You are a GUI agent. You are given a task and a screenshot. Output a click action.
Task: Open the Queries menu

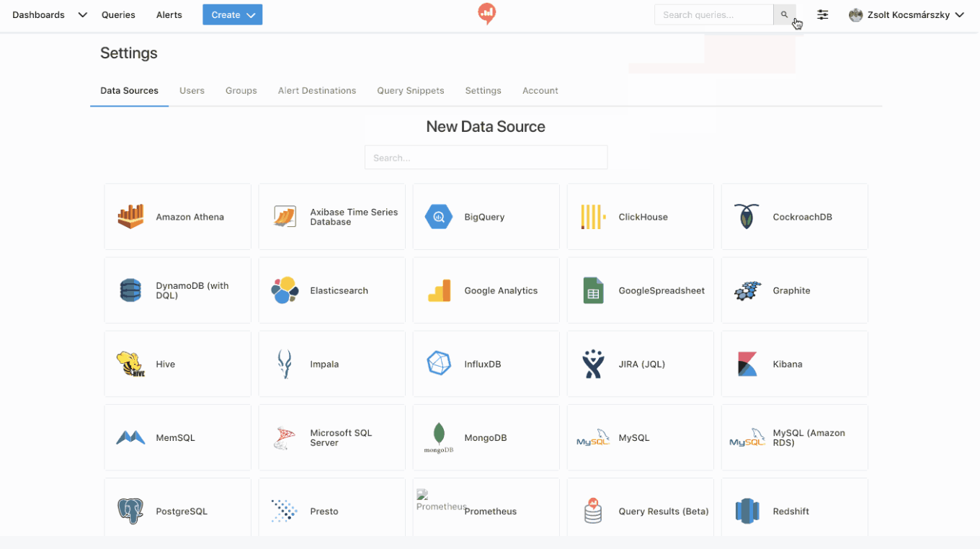pos(118,14)
